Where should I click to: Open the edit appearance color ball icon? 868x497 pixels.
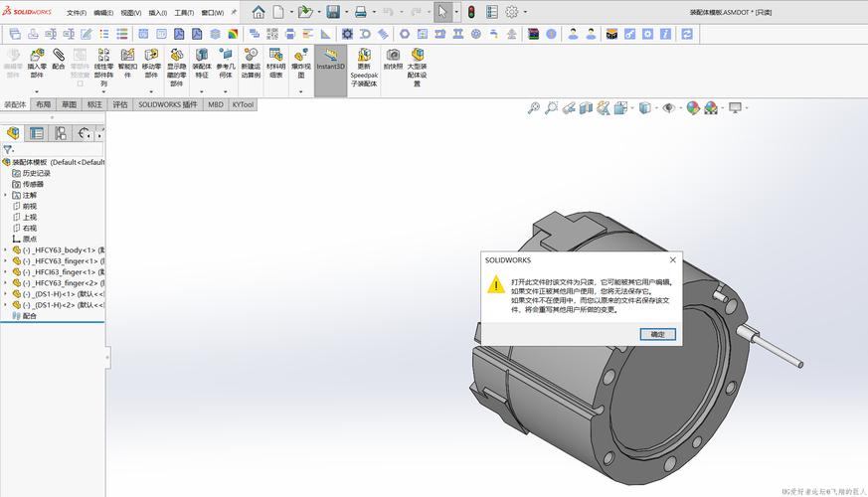[693, 108]
